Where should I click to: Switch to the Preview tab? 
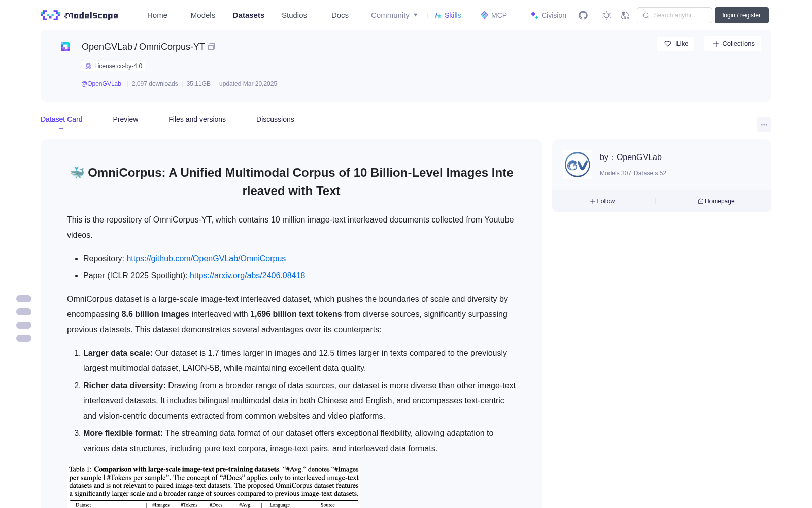coord(125,119)
